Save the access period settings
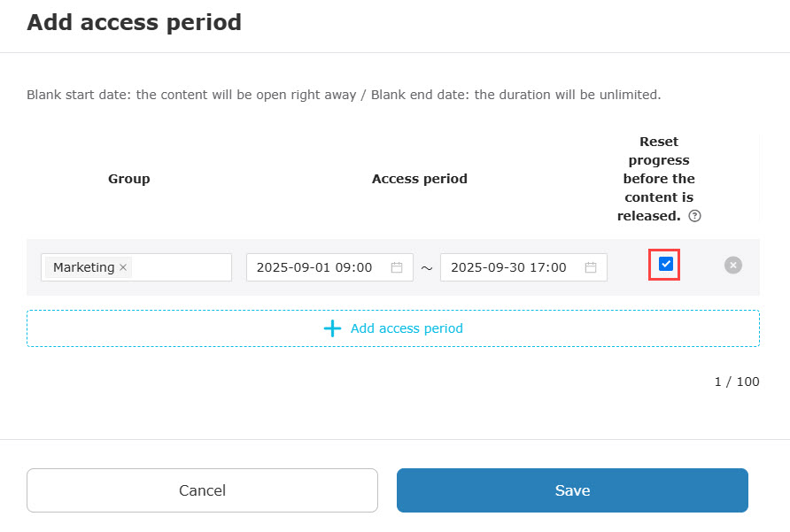 click(x=572, y=490)
